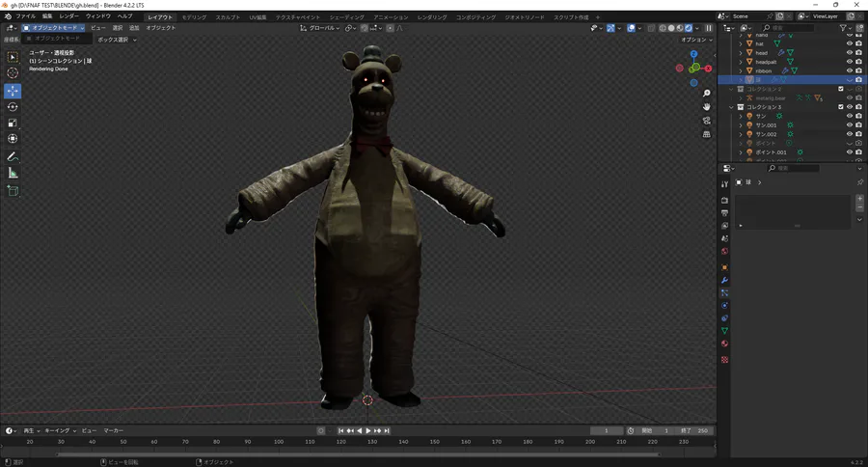Open the viewport ビュー menu
The width and height of the screenshot is (868, 467).
point(98,28)
